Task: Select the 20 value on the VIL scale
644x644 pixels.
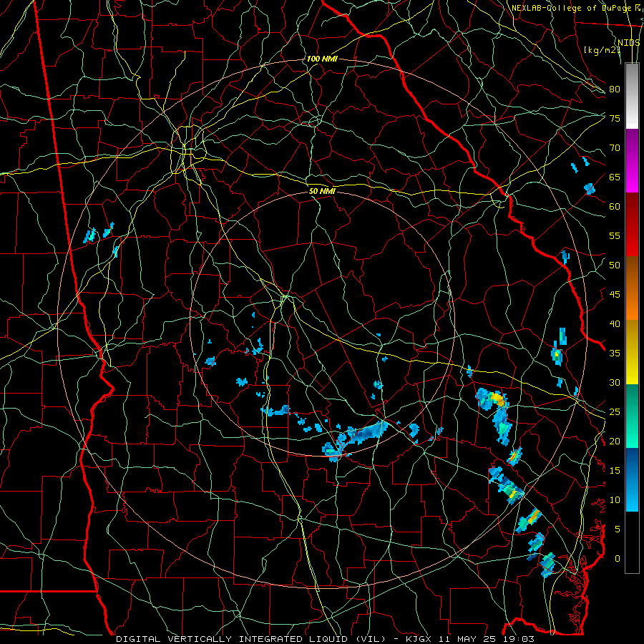Action: coord(615,441)
